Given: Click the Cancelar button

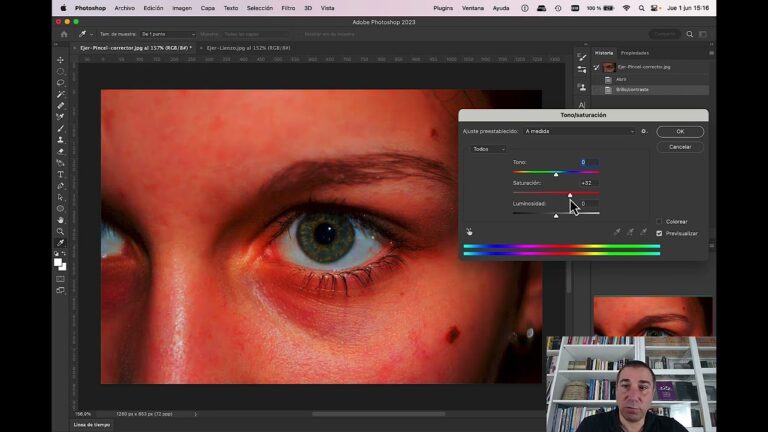Looking at the screenshot, I should (680, 147).
